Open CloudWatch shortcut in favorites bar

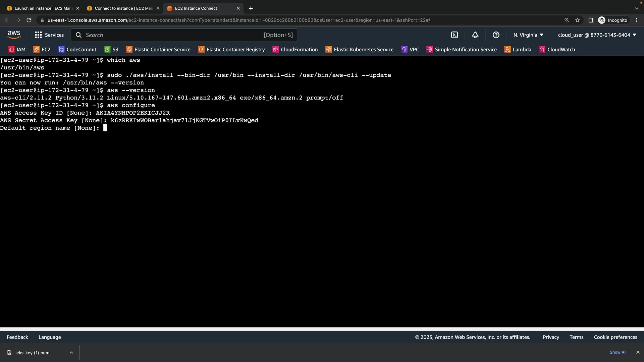[x=557, y=50]
